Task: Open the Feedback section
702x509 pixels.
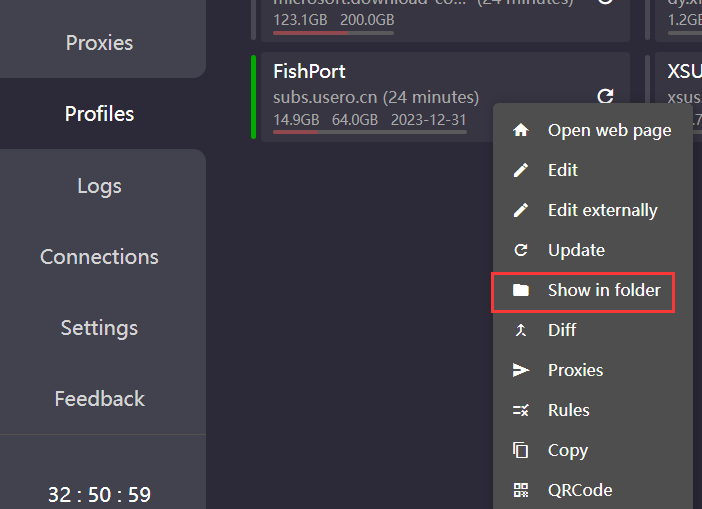Action: click(99, 399)
